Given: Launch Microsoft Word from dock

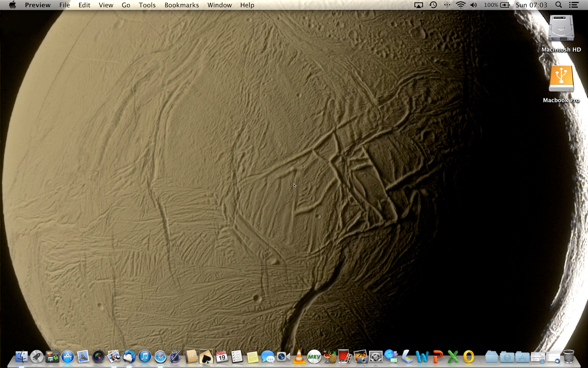Looking at the screenshot, I should [x=422, y=357].
